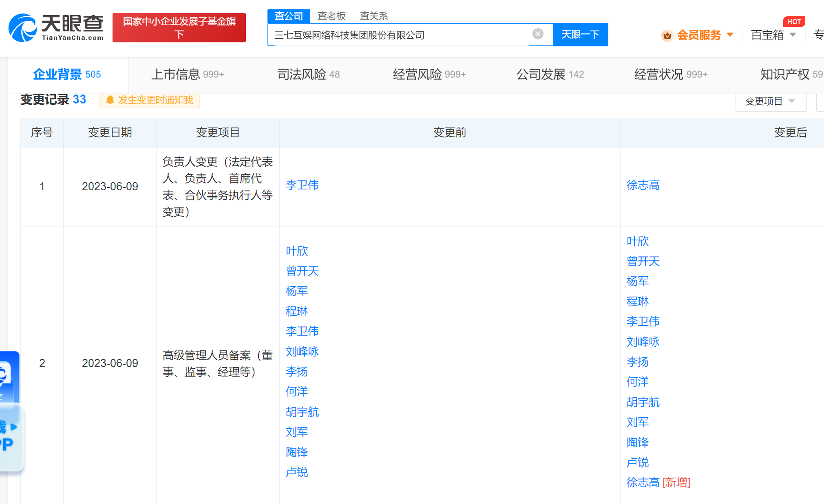Open the 变更项目 filter dropdown
The height and width of the screenshot is (504, 824).
(771, 101)
